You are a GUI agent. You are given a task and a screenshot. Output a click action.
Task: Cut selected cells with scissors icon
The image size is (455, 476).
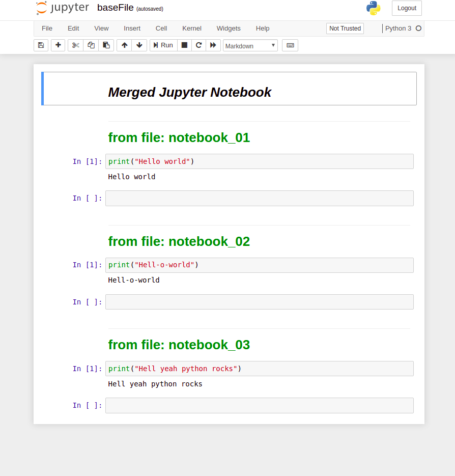[75, 45]
